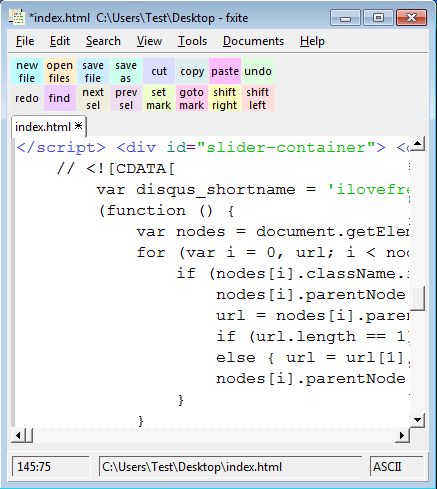Click the vertical scrollbar thumb
437x489 pixels.
click(x=417, y=299)
